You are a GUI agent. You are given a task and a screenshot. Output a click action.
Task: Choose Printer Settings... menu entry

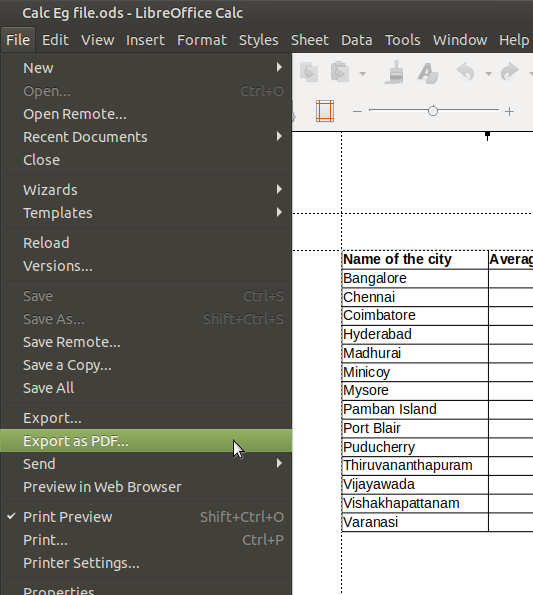coord(146,563)
